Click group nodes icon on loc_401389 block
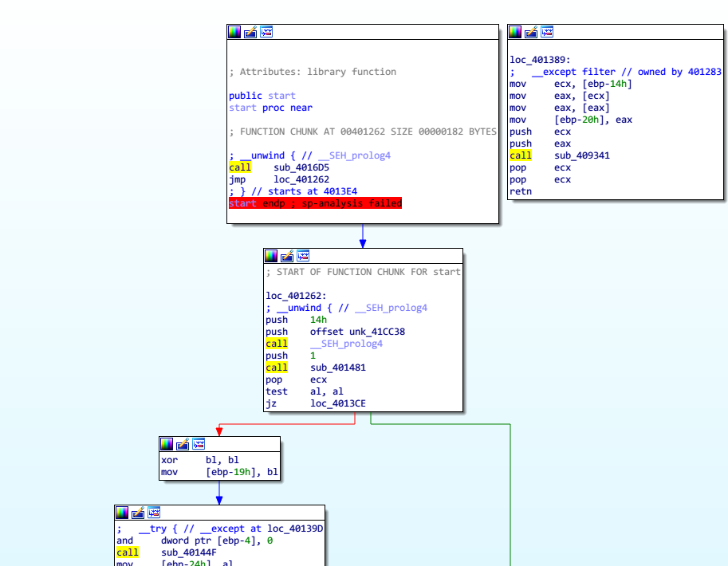The height and width of the screenshot is (566, 728). point(547,32)
